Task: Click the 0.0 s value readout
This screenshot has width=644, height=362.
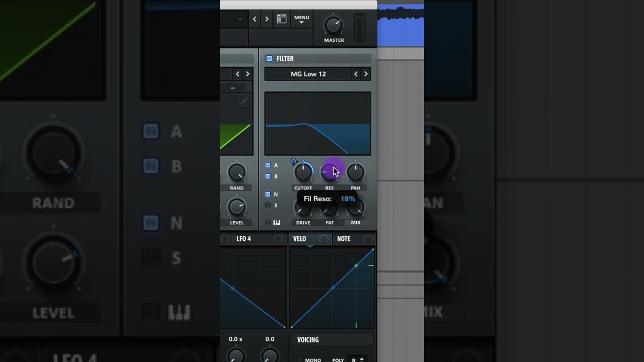Action: tap(235, 339)
